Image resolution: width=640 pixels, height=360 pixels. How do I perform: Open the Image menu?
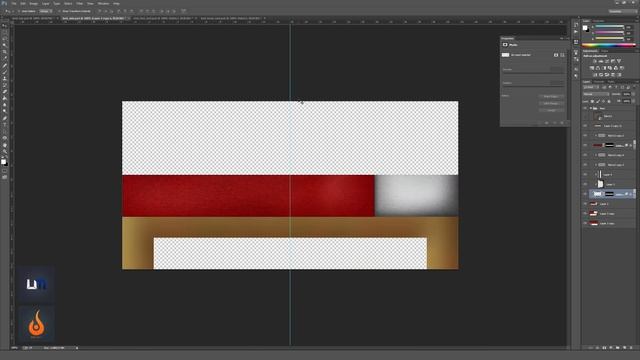(x=33, y=3)
